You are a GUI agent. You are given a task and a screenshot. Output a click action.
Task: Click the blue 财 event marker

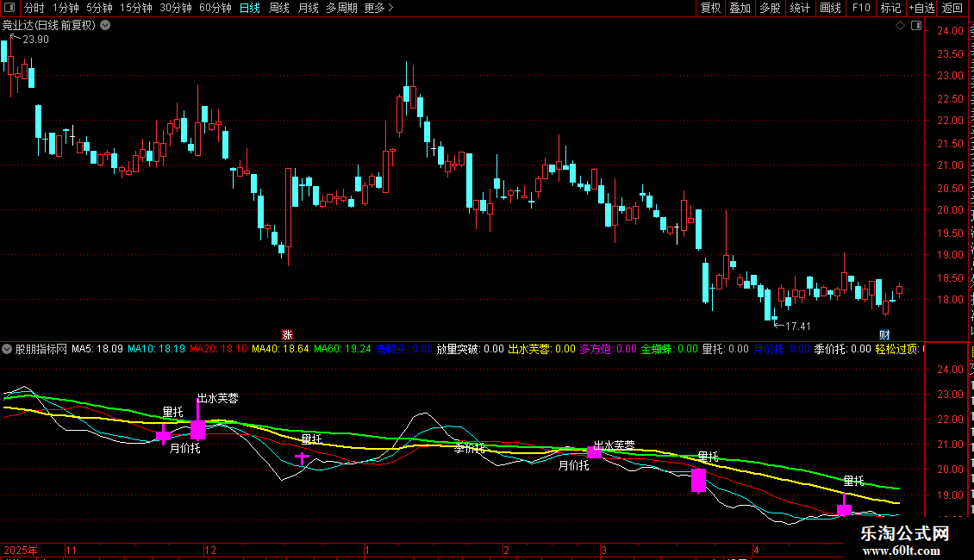pyautogui.click(x=884, y=334)
